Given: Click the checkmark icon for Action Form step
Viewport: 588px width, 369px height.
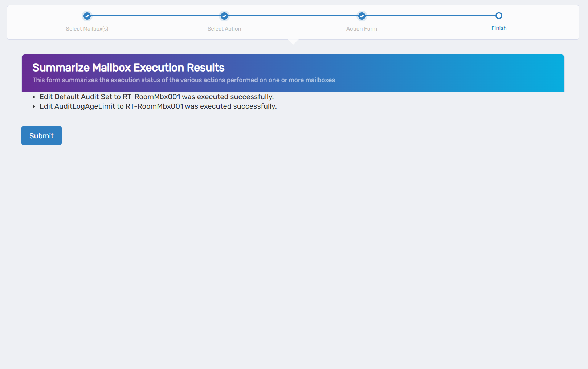Looking at the screenshot, I should click(x=362, y=16).
